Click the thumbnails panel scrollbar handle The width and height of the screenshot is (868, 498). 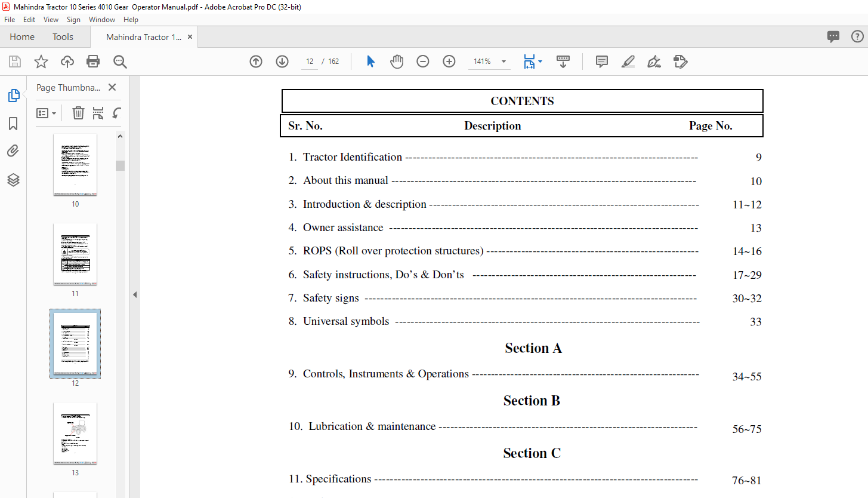coord(121,165)
